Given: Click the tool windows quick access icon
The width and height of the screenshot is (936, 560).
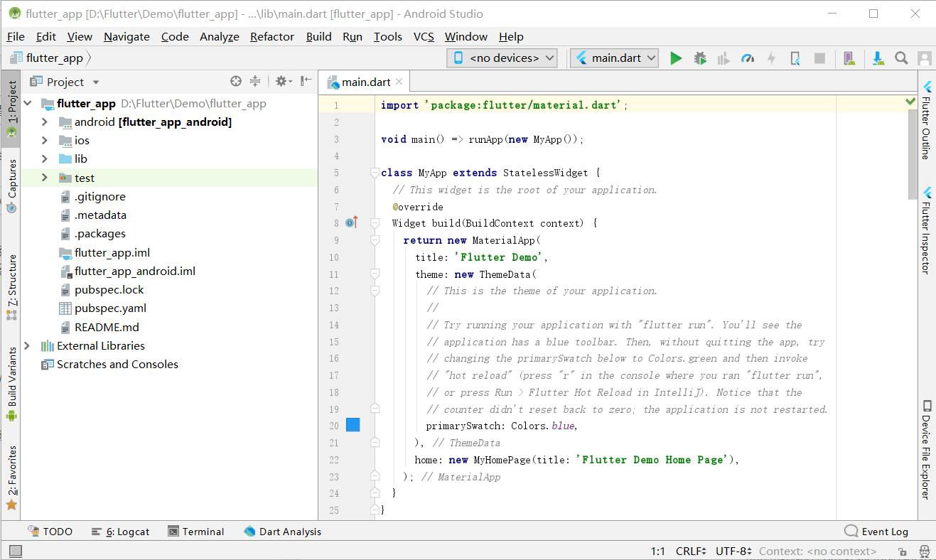Looking at the screenshot, I should click(15, 551).
